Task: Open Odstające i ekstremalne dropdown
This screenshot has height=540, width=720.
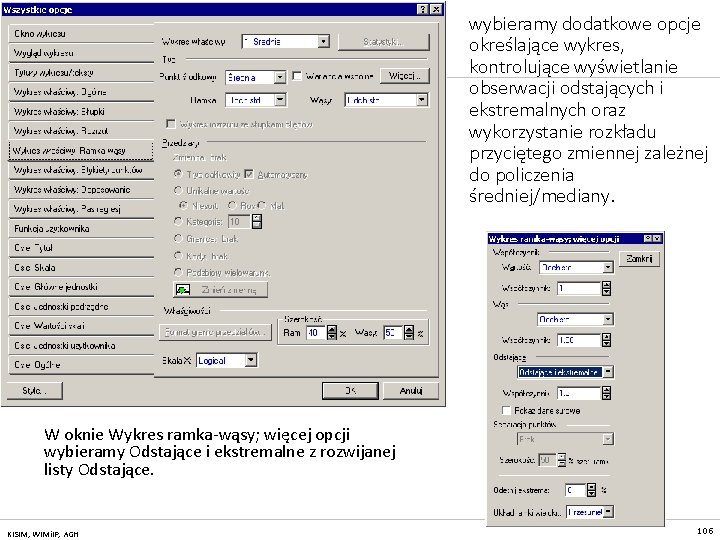Action: pos(608,371)
